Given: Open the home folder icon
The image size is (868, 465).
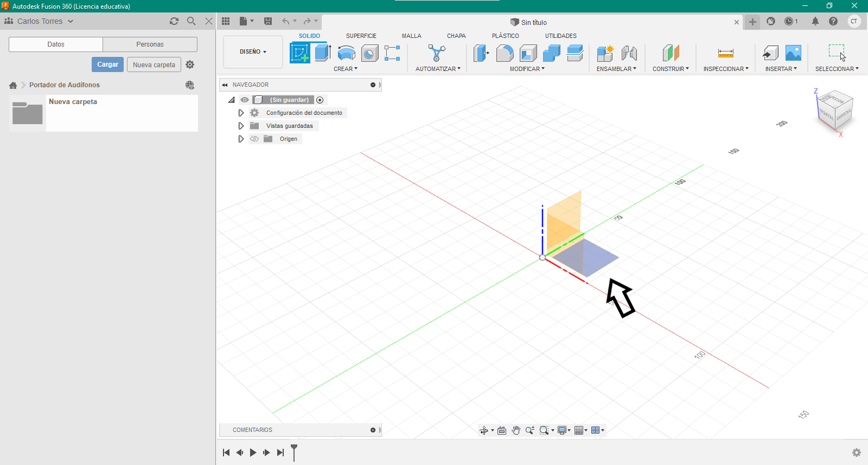Looking at the screenshot, I should pos(13,85).
